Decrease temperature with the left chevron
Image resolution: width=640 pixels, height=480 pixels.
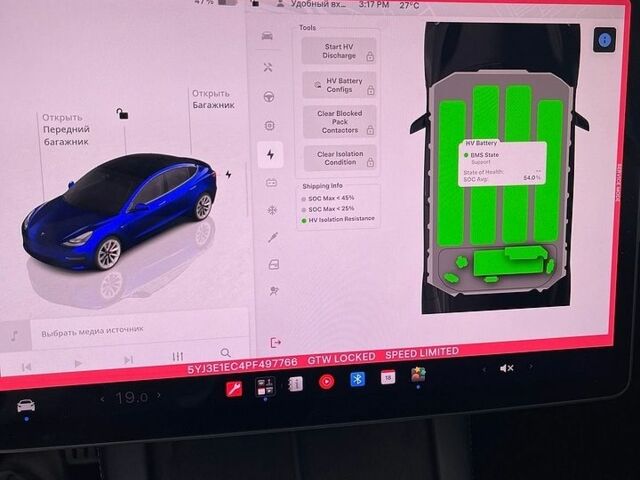coord(102,399)
